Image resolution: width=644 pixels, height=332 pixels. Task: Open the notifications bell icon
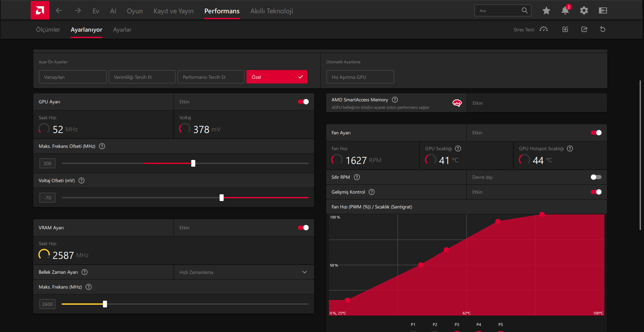point(566,10)
